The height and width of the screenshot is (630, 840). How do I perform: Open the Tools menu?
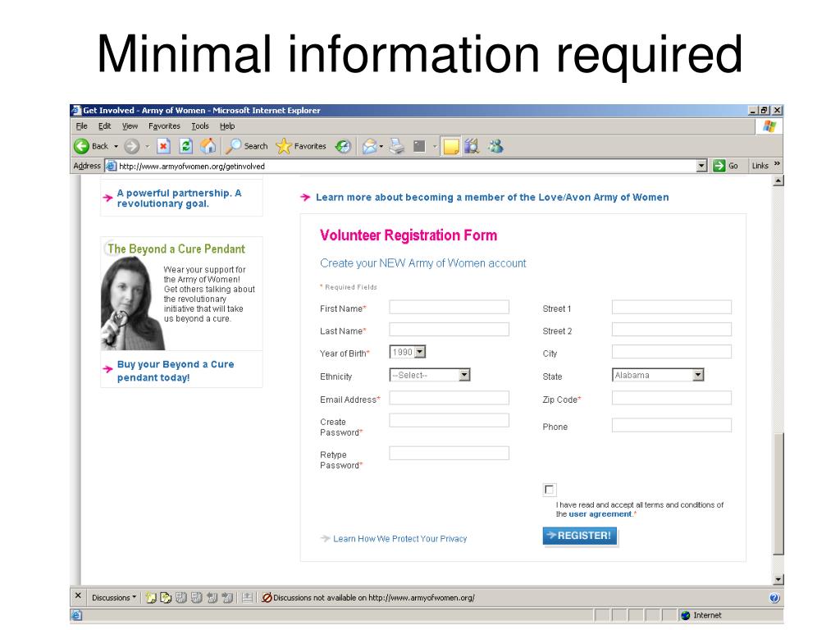200,126
